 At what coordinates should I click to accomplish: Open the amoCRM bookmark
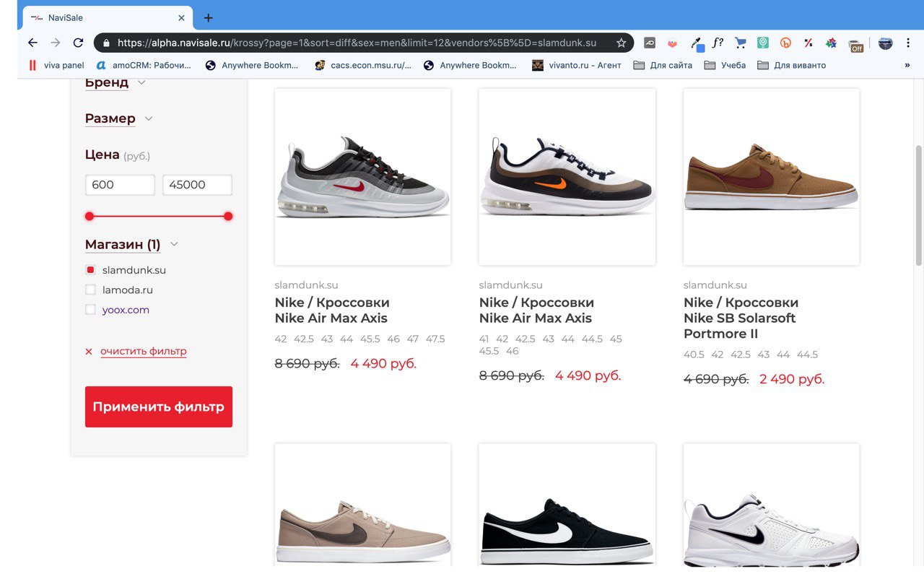[144, 65]
